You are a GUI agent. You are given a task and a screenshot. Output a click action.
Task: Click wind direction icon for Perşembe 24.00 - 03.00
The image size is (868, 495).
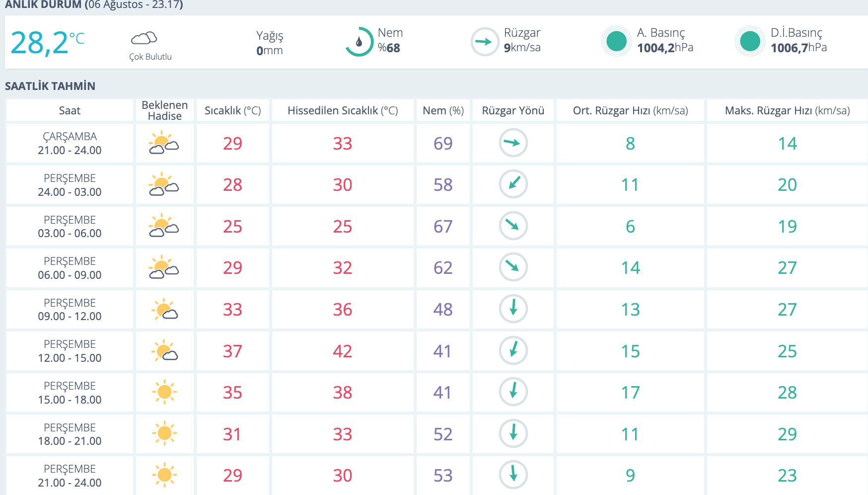[x=513, y=184]
